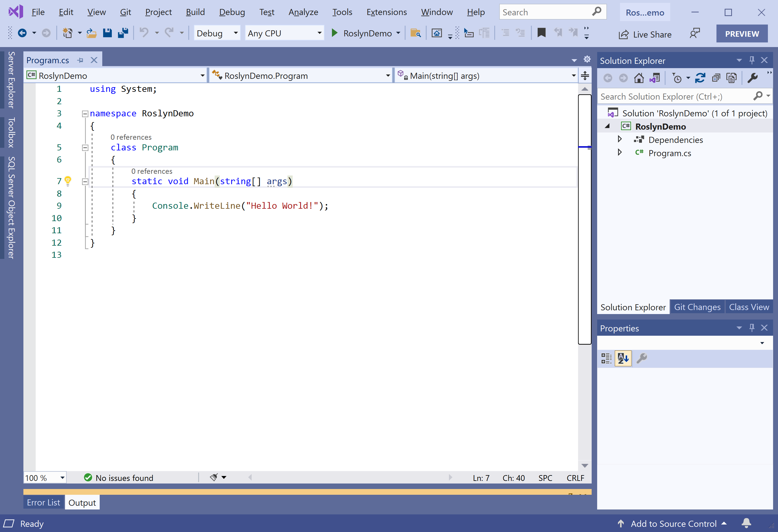Click the editor vertical scrollbar thumb
The height and width of the screenshot is (532, 778).
(x=584, y=234)
